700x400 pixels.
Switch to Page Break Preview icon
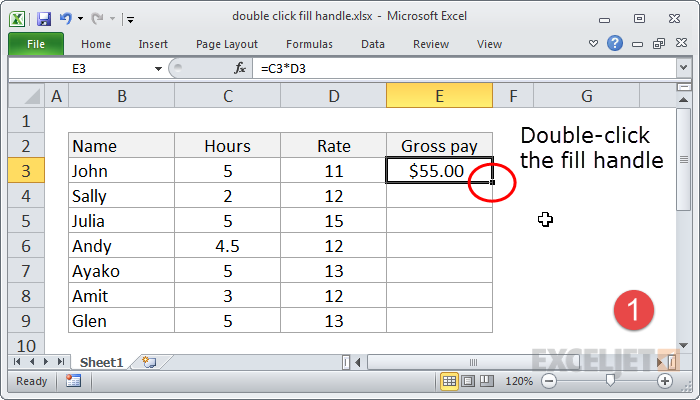(486, 381)
